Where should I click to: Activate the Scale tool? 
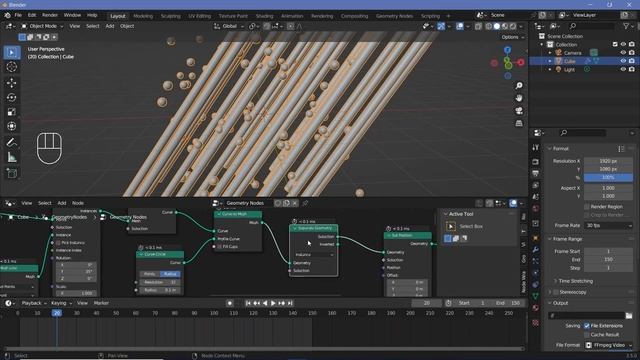pyautogui.click(x=11, y=111)
